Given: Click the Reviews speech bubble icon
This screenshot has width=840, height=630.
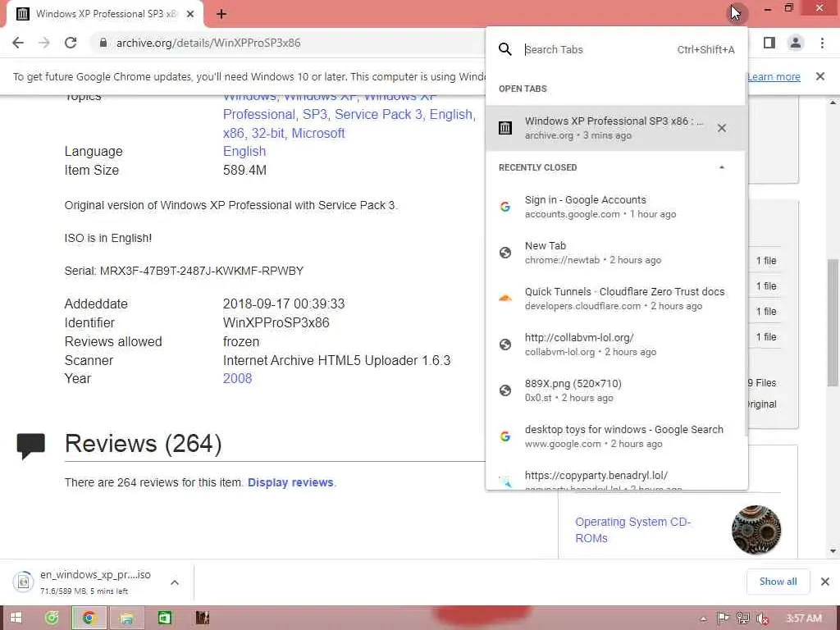Looking at the screenshot, I should coord(30,446).
